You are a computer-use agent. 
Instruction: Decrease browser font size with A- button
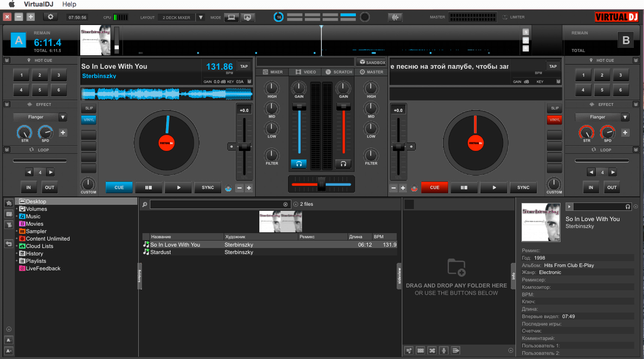[x=9, y=340]
